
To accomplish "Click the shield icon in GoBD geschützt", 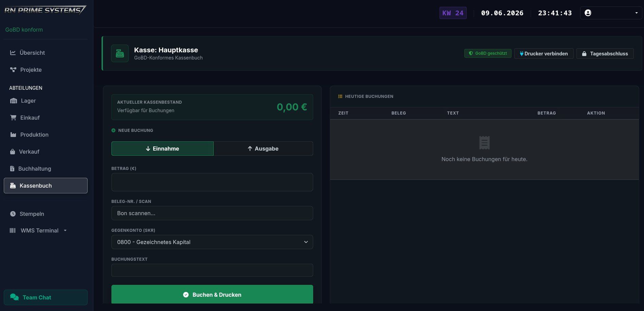I will (471, 53).
